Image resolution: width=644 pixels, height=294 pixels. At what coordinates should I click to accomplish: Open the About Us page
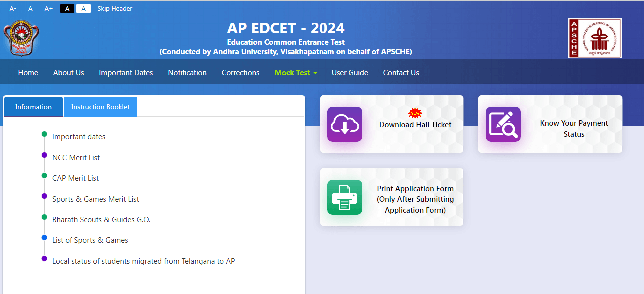[69, 73]
